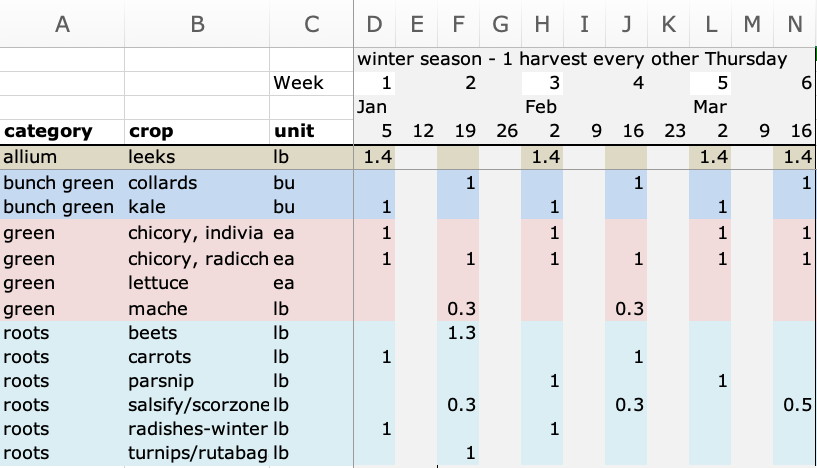The height and width of the screenshot is (468, 817).
Task: Click the 'Feb' month cell
Action: [x=543, y=107]
